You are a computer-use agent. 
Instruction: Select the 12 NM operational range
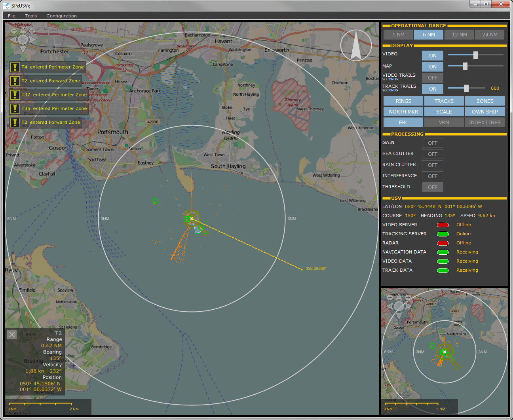[x=459, y=34]
